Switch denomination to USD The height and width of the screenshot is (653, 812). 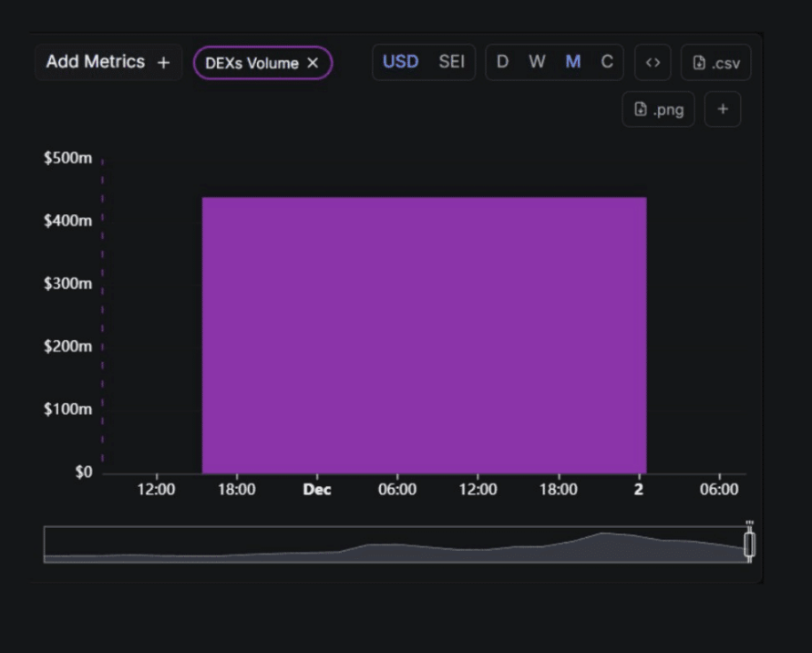400,62
